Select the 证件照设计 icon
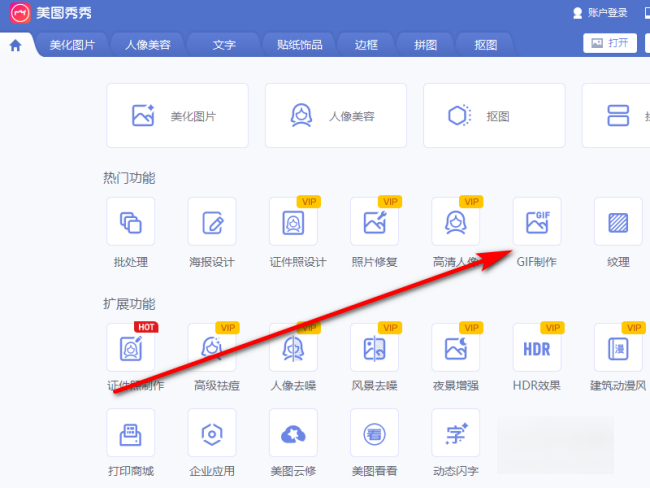 (x=293, y=222)
